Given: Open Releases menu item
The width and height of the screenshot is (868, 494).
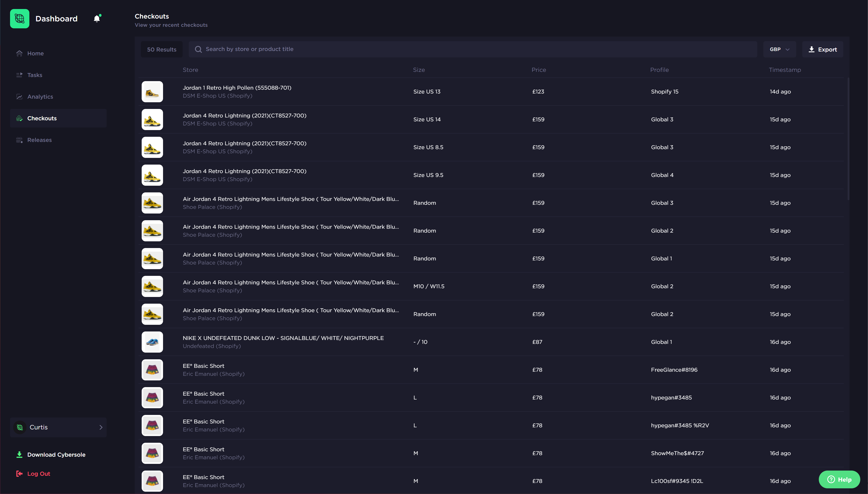Looking at the screenshot, I should point(58,140).
